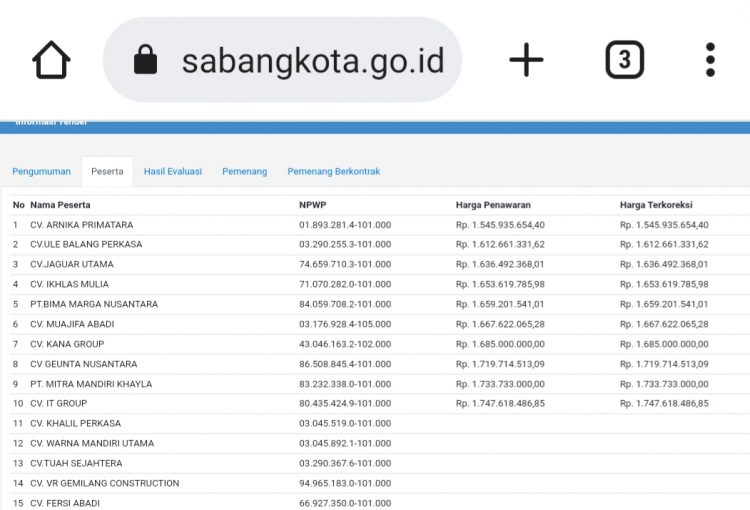The width and height of the screenshot is (750, 510).
Task: Tap the browser home icon
Action: [x=51, y=60]
